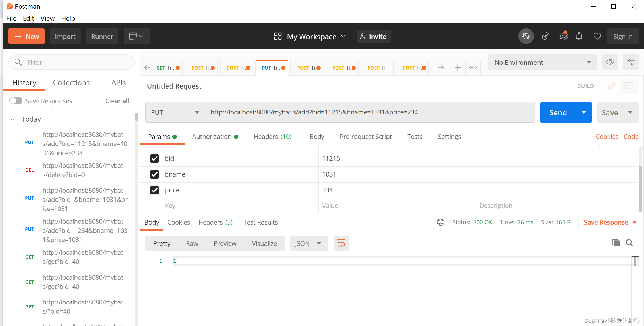Copy response using the copy icon

[616, 243]
